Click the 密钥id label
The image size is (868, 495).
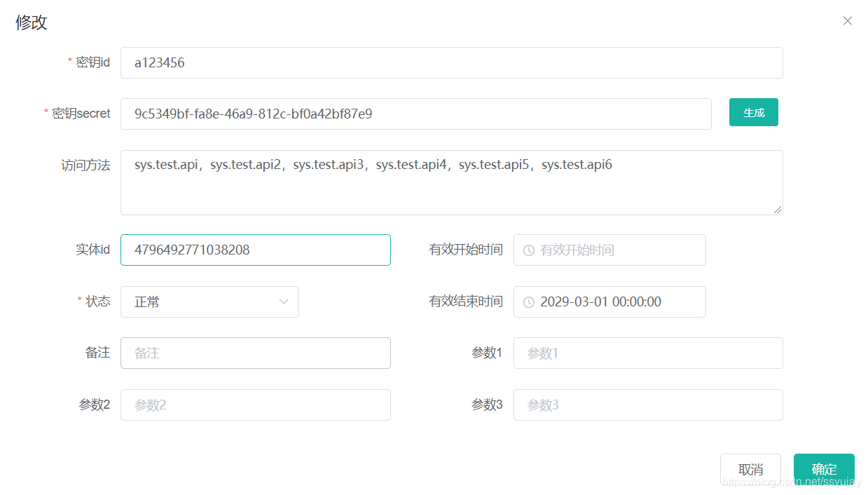[93, 62]
